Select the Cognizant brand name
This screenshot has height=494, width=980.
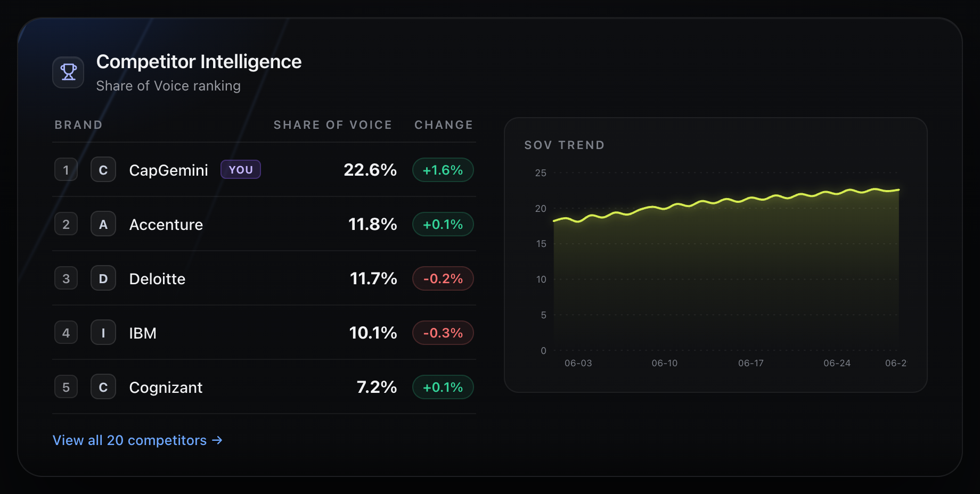click(166, 388)
